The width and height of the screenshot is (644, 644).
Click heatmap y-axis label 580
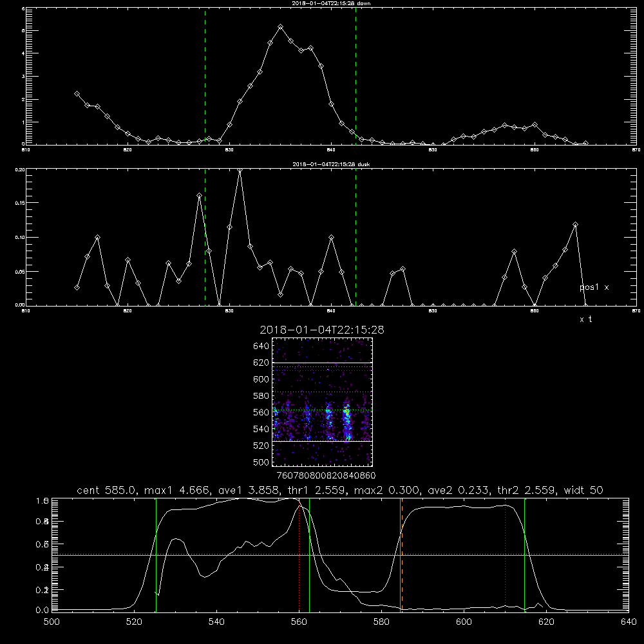(261, 396)
